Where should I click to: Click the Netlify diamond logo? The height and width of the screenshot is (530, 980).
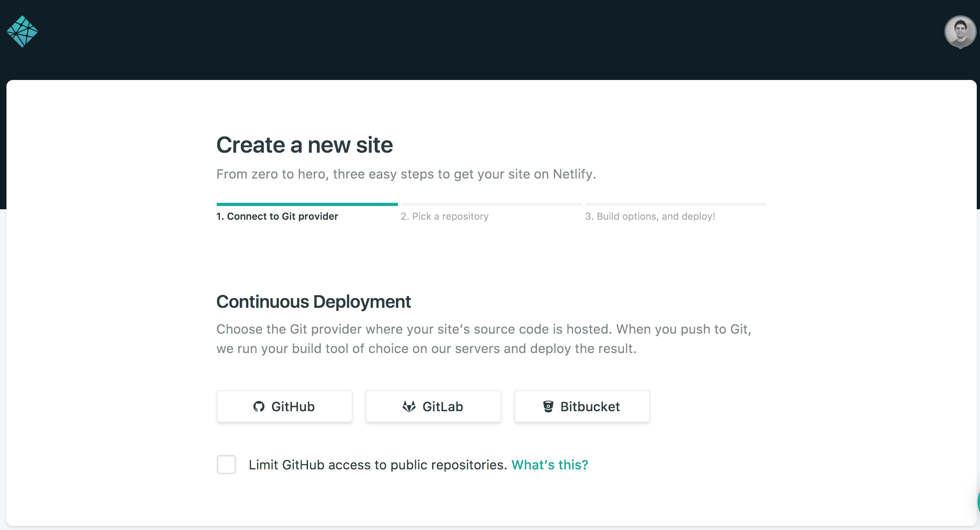click(22, 32)
